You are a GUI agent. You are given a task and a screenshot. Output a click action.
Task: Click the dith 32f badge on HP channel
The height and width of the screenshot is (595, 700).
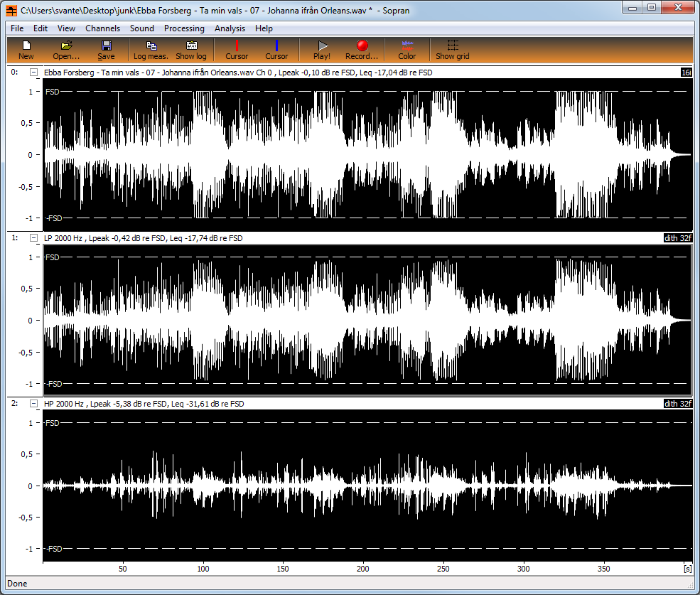[x=678, y=403]
